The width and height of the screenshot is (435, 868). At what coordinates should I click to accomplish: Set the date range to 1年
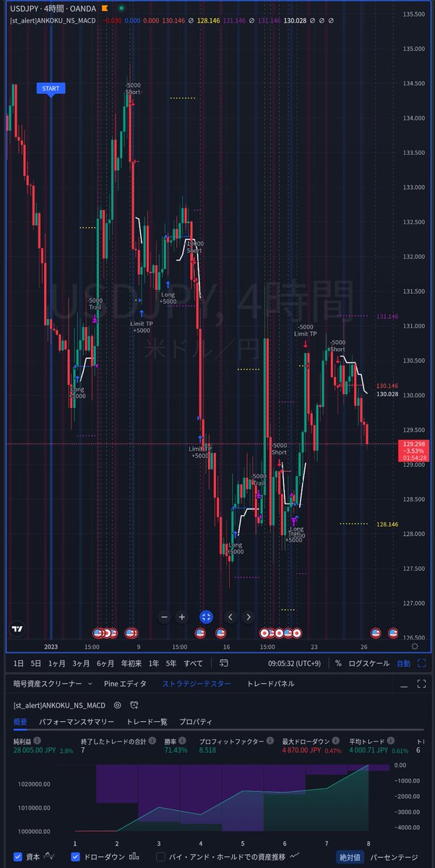coord(154,663)
